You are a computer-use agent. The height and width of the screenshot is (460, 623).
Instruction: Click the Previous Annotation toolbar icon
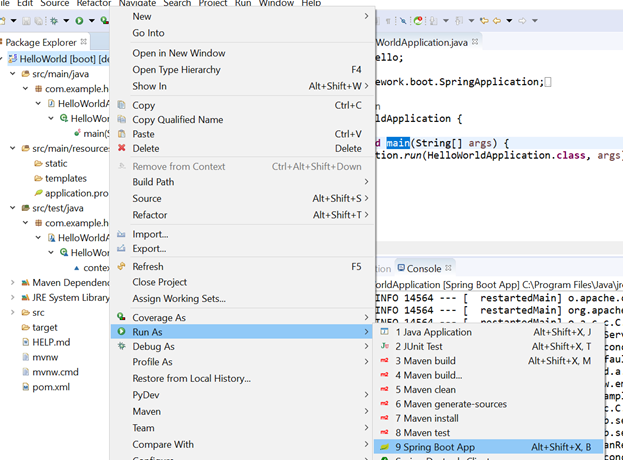coord(459,21)
